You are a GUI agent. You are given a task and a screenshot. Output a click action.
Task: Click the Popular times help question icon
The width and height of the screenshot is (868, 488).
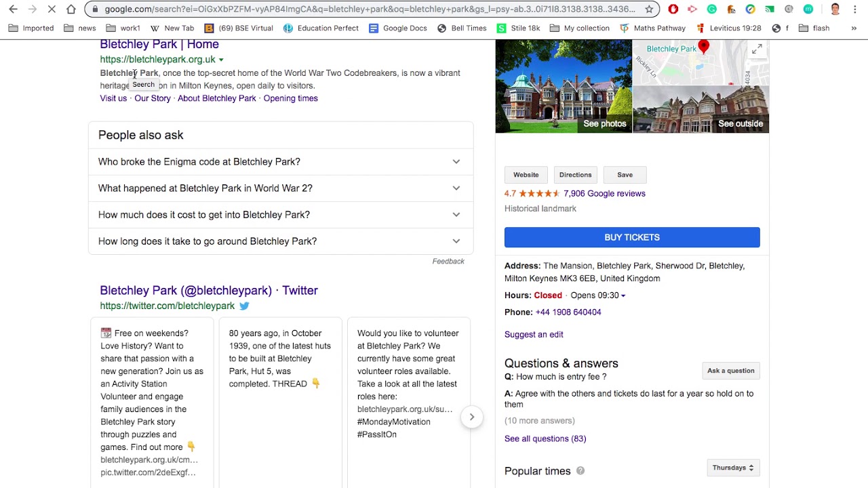[x=580, y=471]
